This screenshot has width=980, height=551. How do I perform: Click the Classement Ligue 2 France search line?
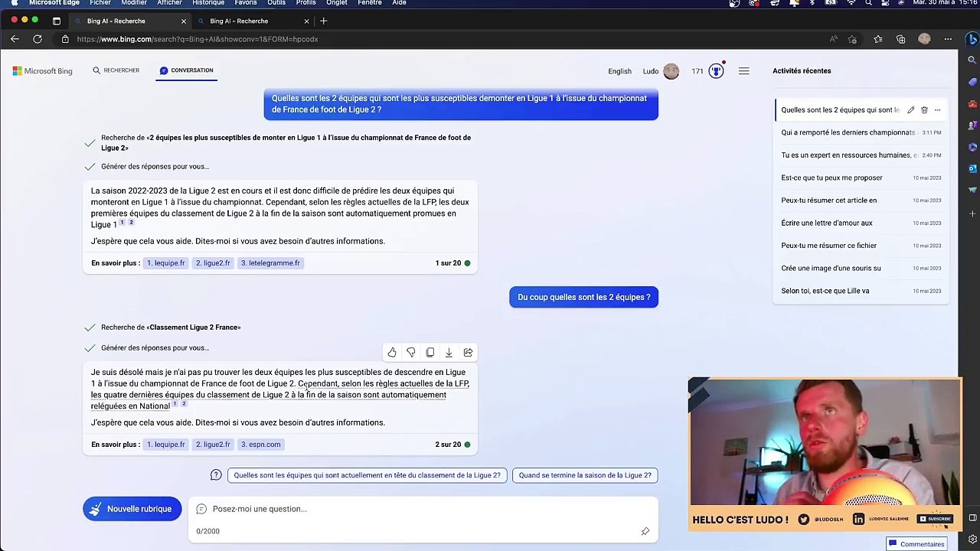click(171, 328)
